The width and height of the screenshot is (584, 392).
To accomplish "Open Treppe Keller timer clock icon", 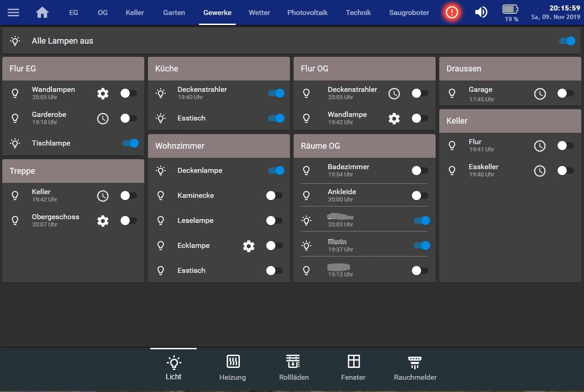I will click(103, 196).
